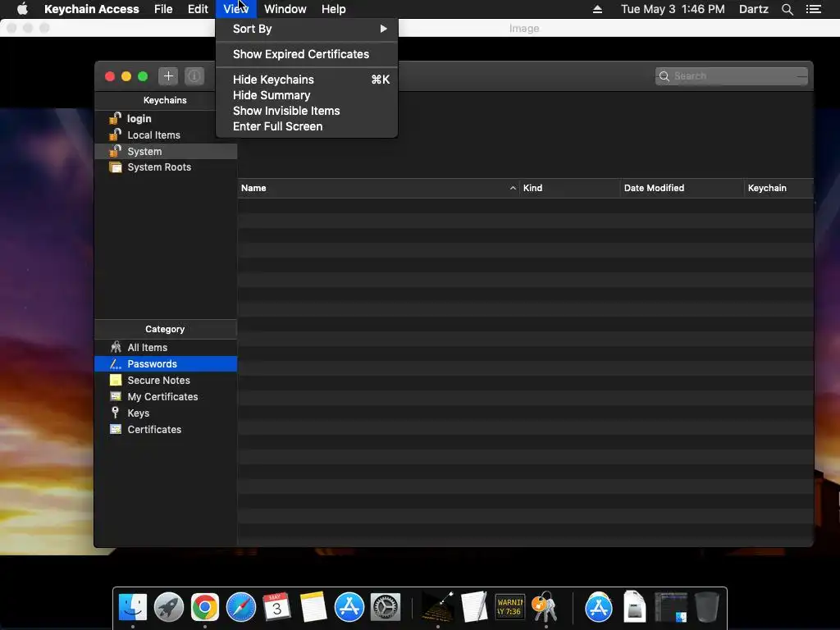Click the System Roots folder icon

[x=115, y=167]
